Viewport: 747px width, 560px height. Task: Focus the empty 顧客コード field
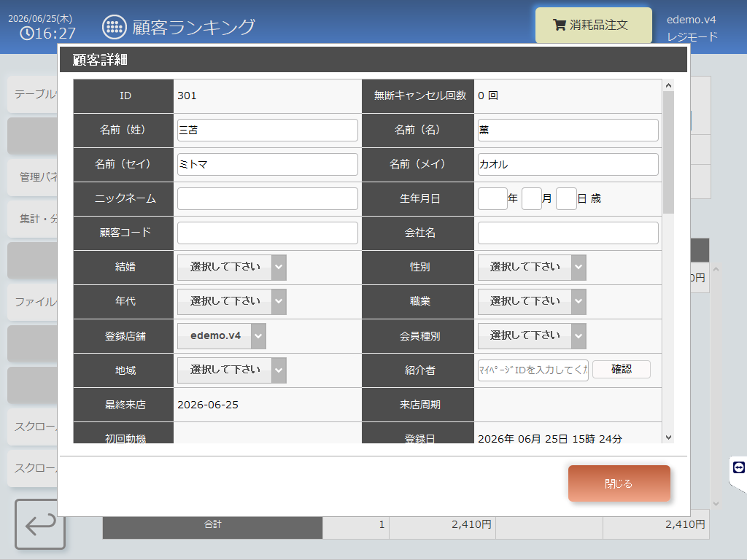267,233
